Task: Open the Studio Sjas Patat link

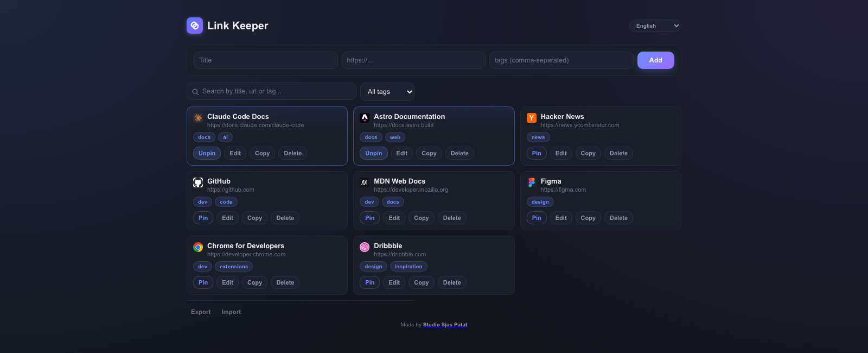Action: (445, 325)
